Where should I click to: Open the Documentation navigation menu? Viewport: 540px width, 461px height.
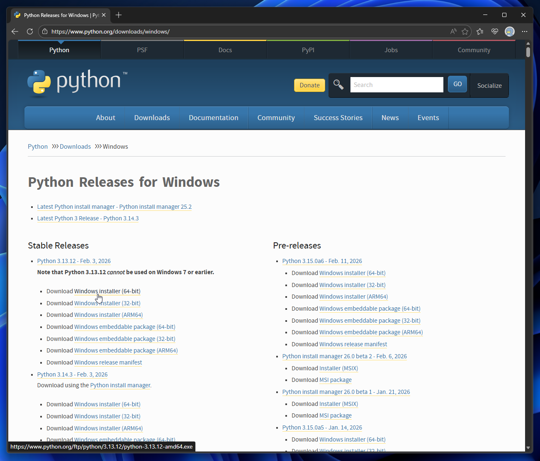214,118
